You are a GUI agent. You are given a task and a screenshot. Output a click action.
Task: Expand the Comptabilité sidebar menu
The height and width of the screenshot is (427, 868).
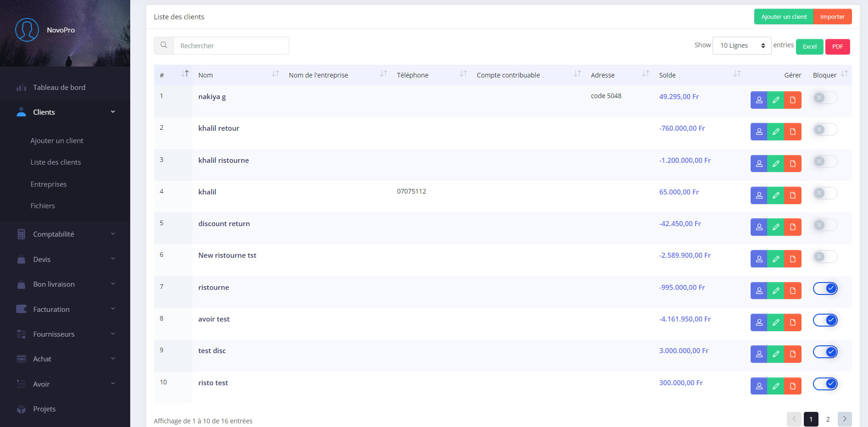tap(65, 234)
